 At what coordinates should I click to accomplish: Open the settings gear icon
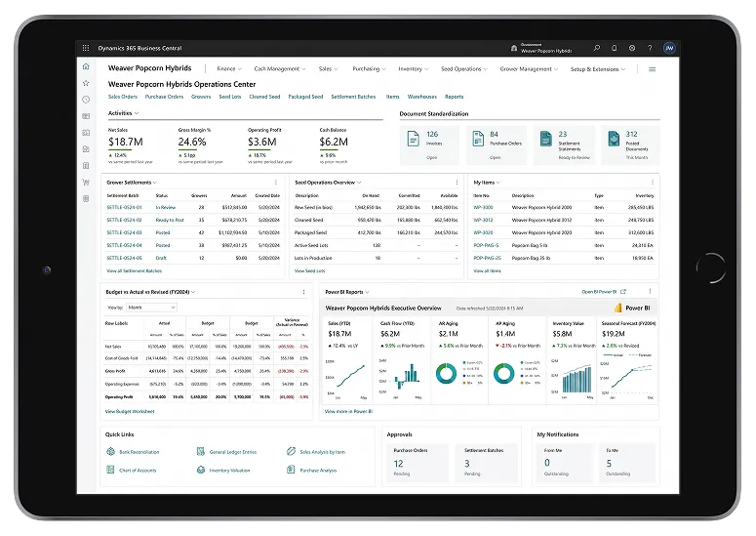pyautogui.click(x=632, y=48)
